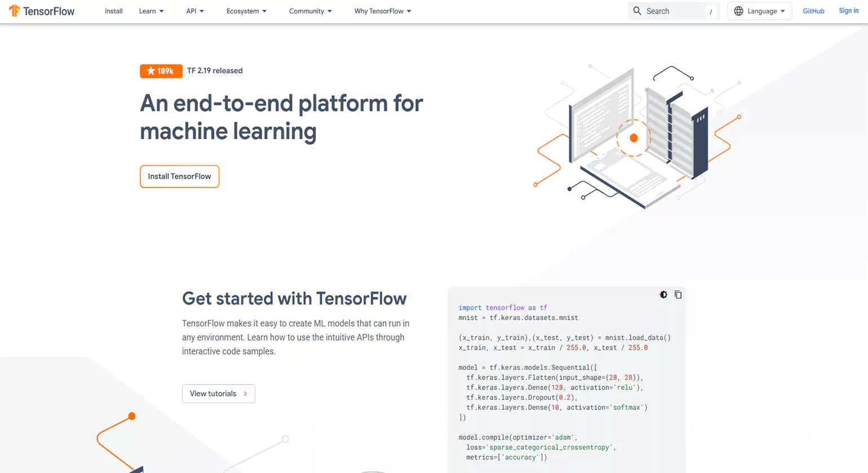
Task: Click the globe icon on the Language selector
Action: tap(739, 11)
